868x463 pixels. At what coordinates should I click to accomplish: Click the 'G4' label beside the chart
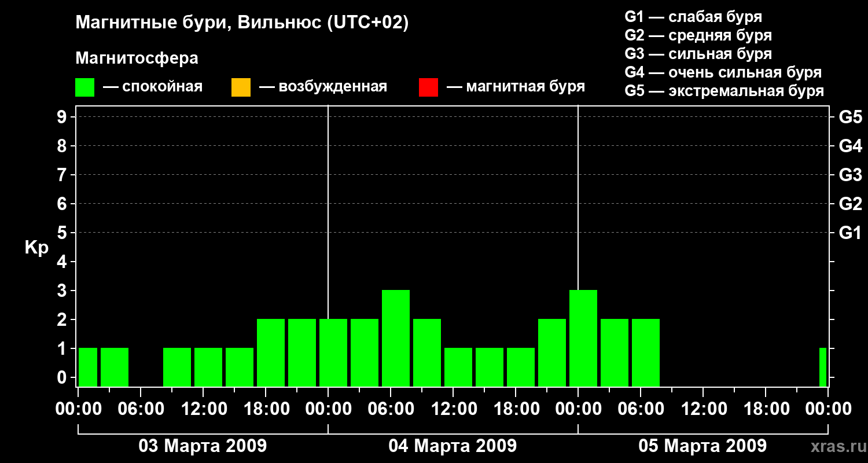[x=850, y=146]
